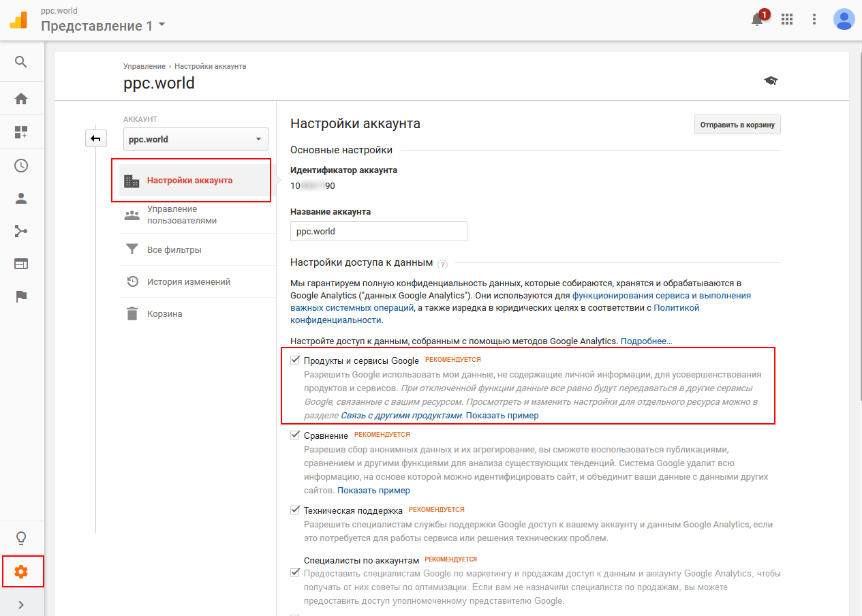Screen dimensions: 862x616
Task: Click Подробнее… link
Action: click(646, 341)
